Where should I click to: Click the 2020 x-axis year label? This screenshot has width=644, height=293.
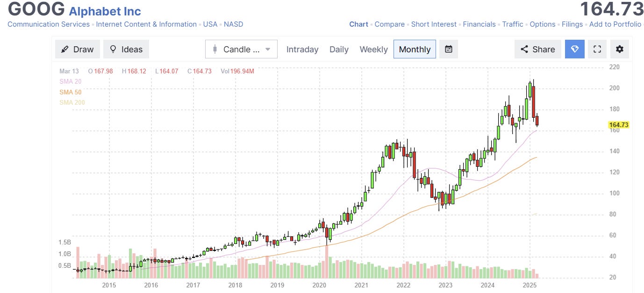pos(319,285)
